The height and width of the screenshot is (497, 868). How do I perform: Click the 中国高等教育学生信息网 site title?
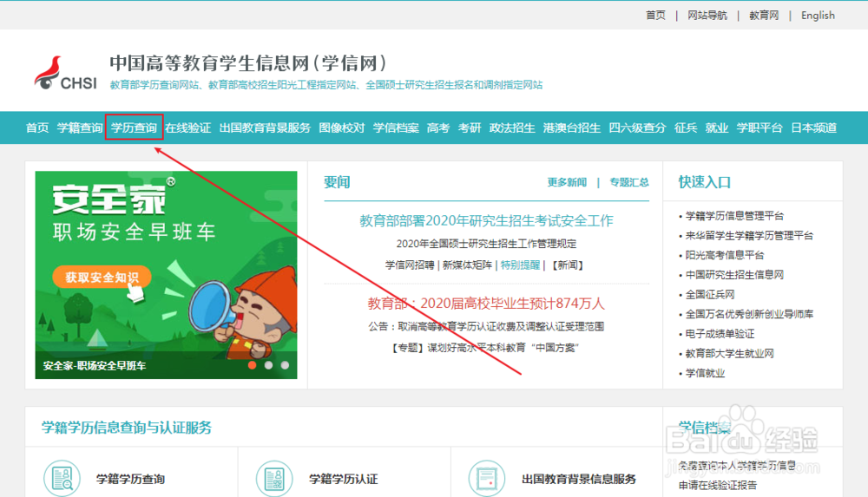point(247,63)
